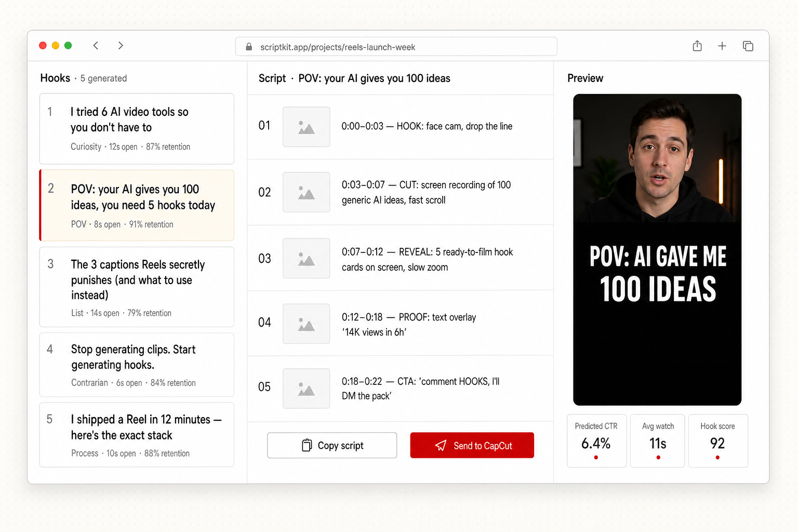
Task: Open scene 05 image placeholder
Action: pos(306,389)
